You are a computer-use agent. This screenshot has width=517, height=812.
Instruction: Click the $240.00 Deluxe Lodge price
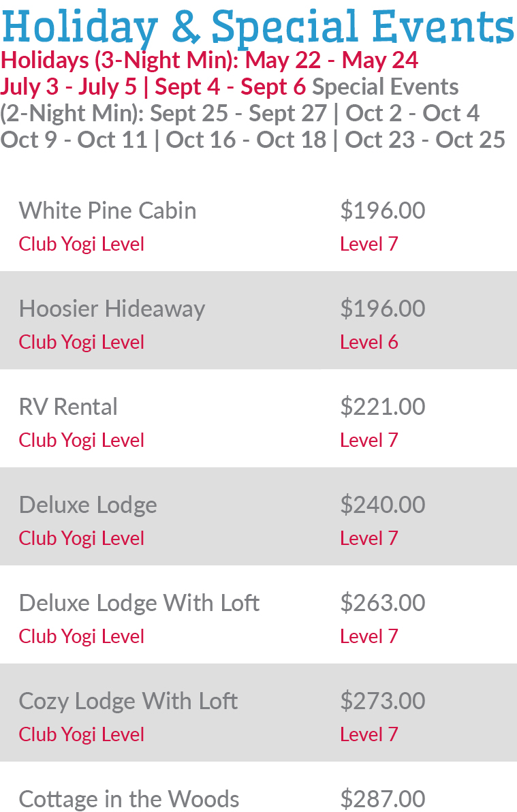[x=382, y=505]
